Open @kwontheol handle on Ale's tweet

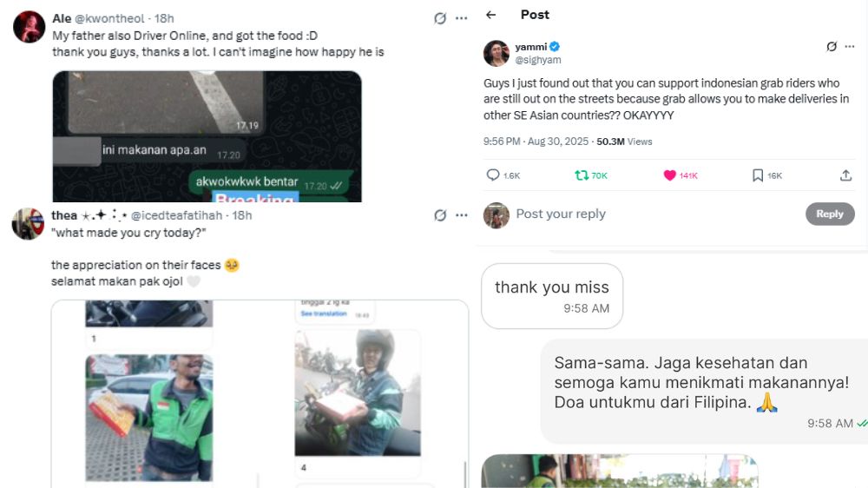point(111,18)
